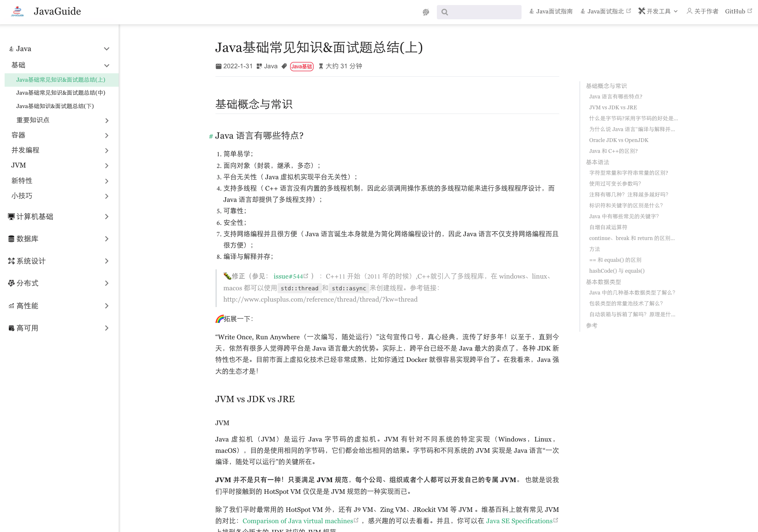Open the 开发工具 dropdown menu
Image resolution: width=758 pixels, height=532 pixels.
click(657, 11)
